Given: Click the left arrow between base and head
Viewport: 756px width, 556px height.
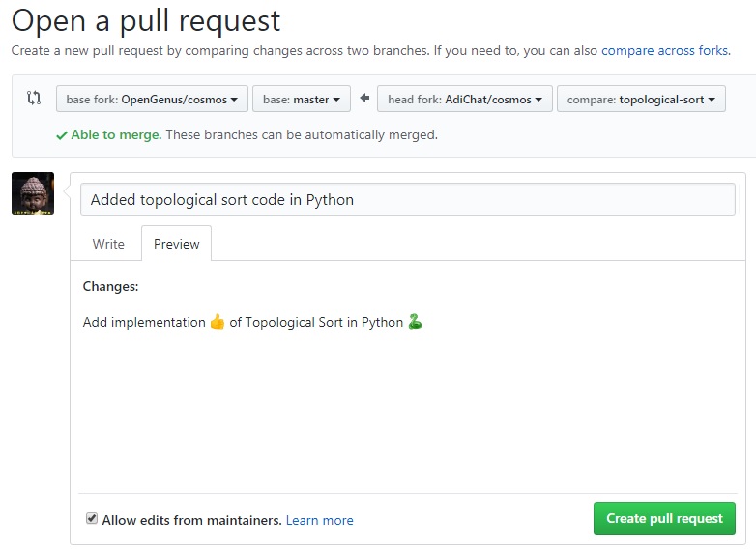Looking at the screenshot, I should click(x=364, y=98).
